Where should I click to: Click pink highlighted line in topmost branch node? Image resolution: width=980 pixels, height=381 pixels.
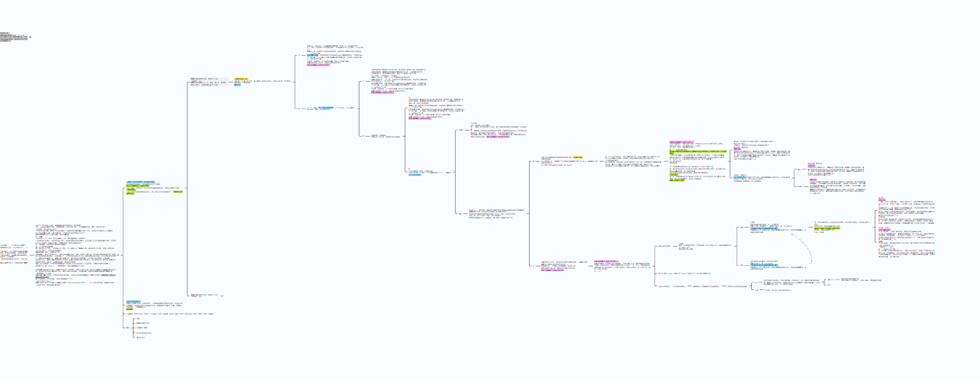tap(318, 66)
